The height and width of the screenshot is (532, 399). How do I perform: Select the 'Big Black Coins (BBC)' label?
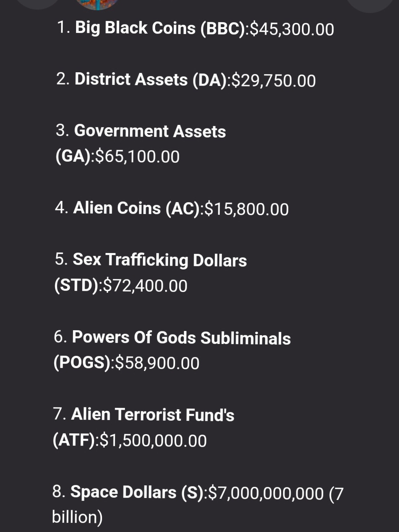coord(161,28)
